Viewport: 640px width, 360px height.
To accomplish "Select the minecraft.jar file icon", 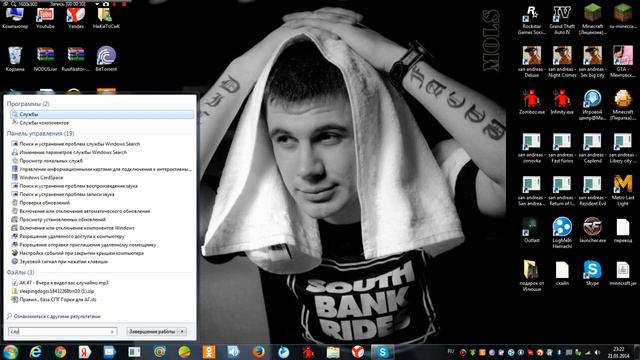I will pyautogui.click(x=623, y=273).
